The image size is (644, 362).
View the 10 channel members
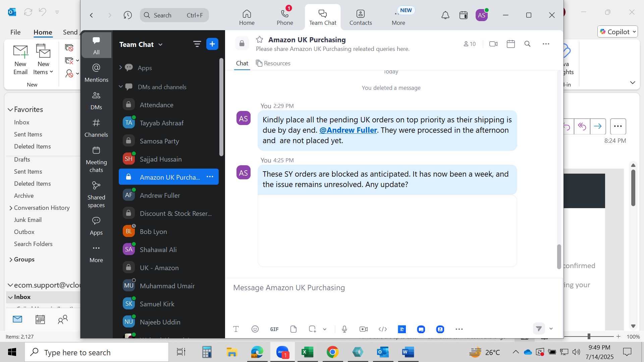[470, 44]
